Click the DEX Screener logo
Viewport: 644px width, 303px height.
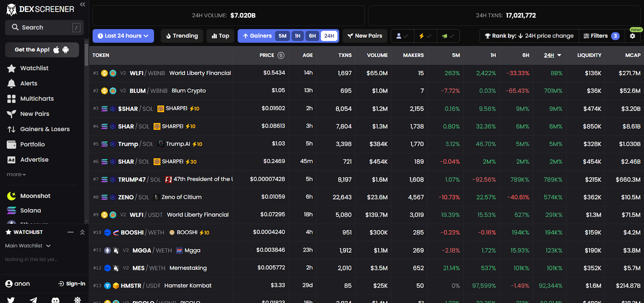pyautogui.click(x=40, y=9)
